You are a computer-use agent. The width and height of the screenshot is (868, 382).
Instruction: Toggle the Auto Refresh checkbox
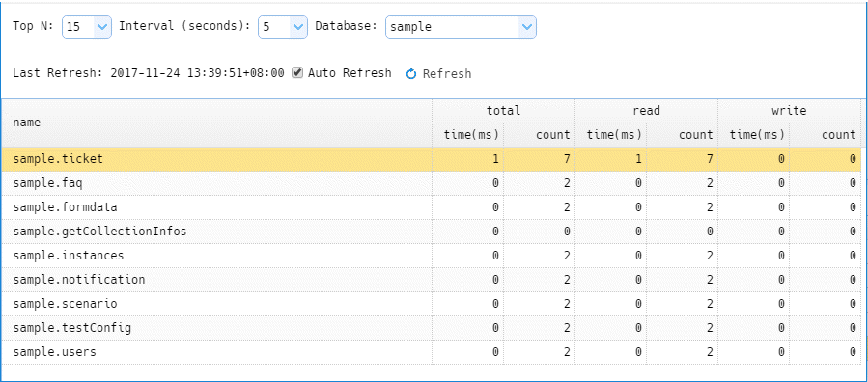pyautogui.click(x=297, y=72)
